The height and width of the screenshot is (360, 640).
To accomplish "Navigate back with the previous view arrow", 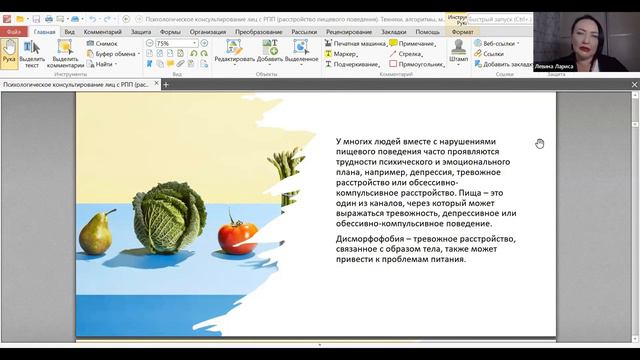I will pos(126,19).
